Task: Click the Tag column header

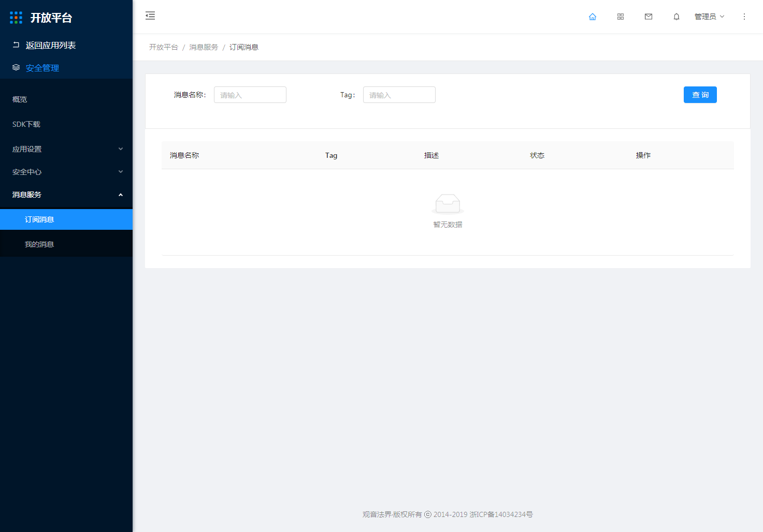Action: point(332,155)
